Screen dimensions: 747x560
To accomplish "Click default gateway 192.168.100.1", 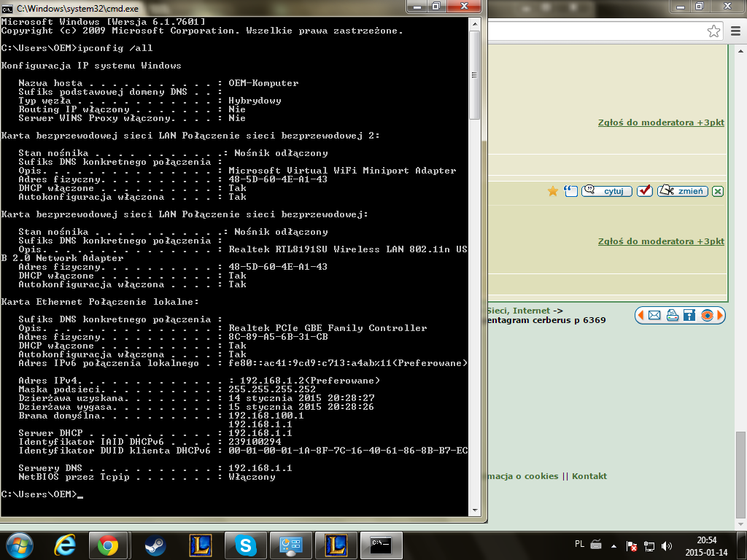I will (266, 415).
